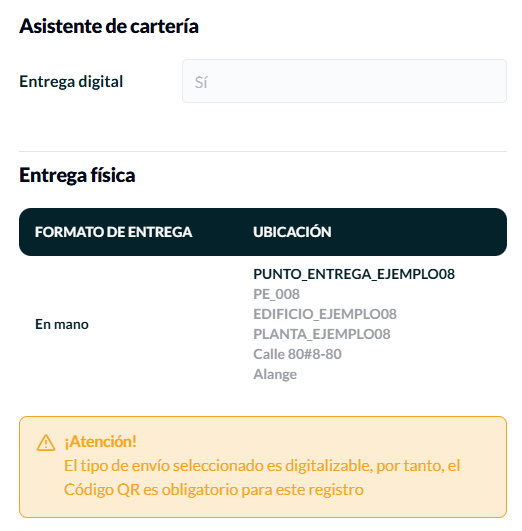
Task: Click the Entrega digital Sí field
Action: (344, 81)
